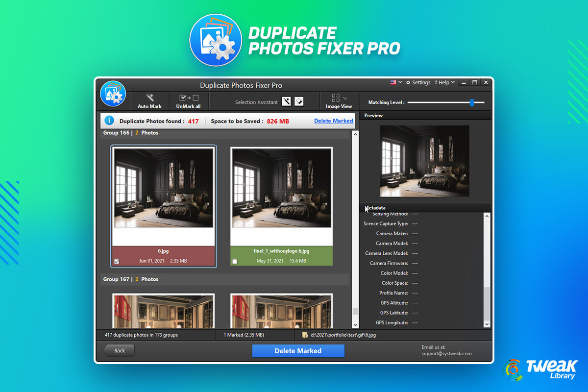Uncheck the 6.jpg duplicate checkbox
Image resolution: width=588 pixels, height=392 pixels.
pyautogui.click(x=117, y=261)
